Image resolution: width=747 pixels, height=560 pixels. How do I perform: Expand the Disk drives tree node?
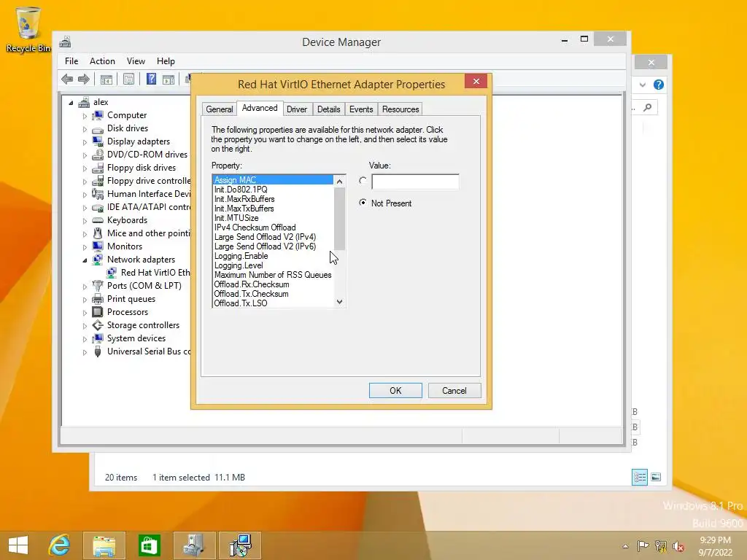[x=85, y=129]
